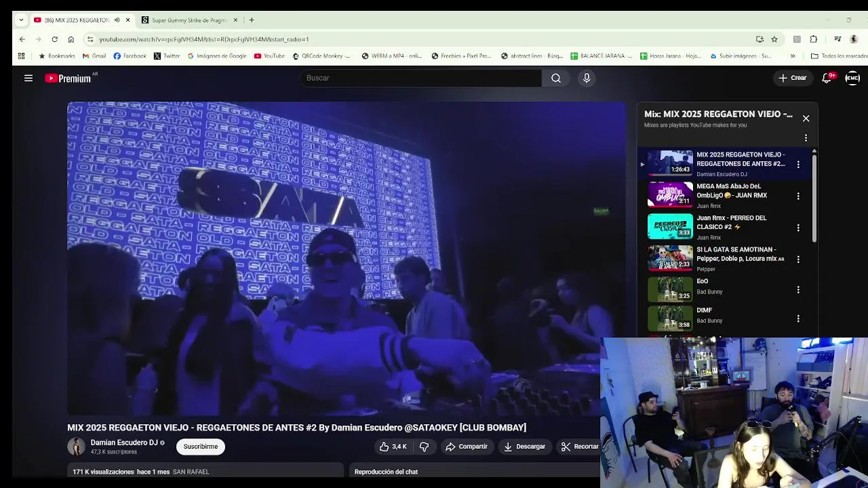Open the BALANCE JARANA bookmark
The width and height of the screenshot is (868, 488).
coord(601,56)
